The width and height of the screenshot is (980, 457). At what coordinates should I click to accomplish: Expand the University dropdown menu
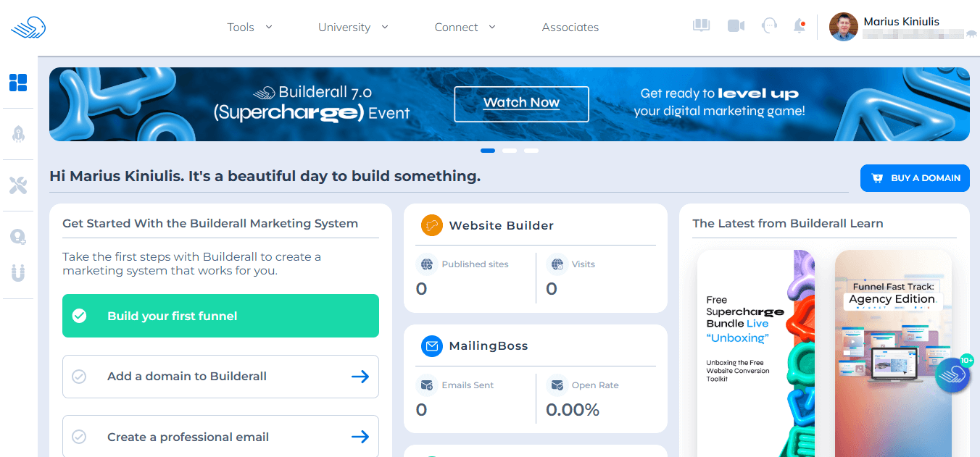tap(353, 28)
